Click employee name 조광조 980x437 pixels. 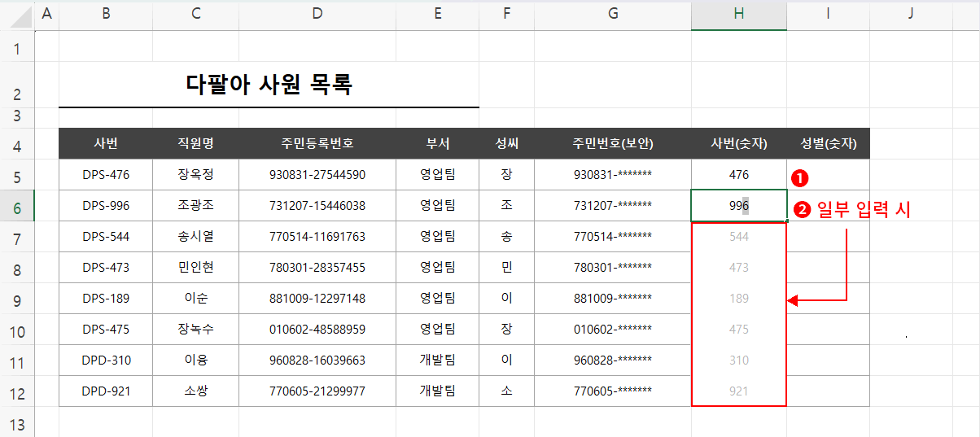click(x=196, y=206)
